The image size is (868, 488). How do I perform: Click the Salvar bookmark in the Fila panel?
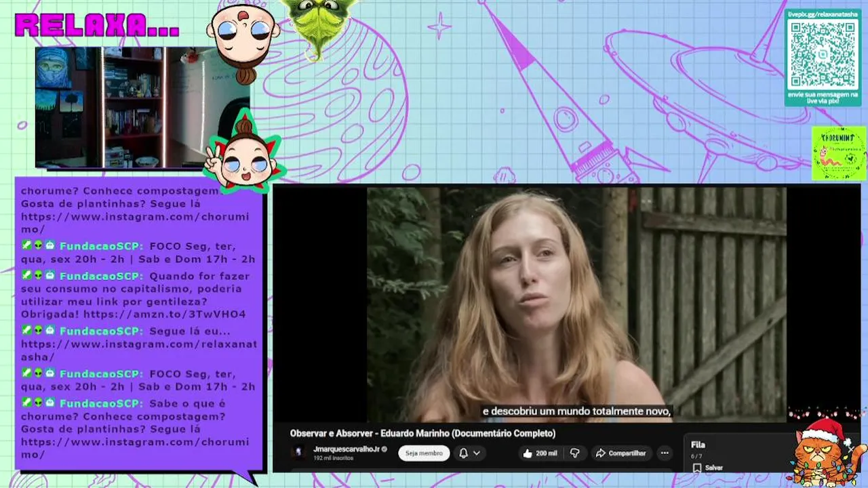coord(708,468)
